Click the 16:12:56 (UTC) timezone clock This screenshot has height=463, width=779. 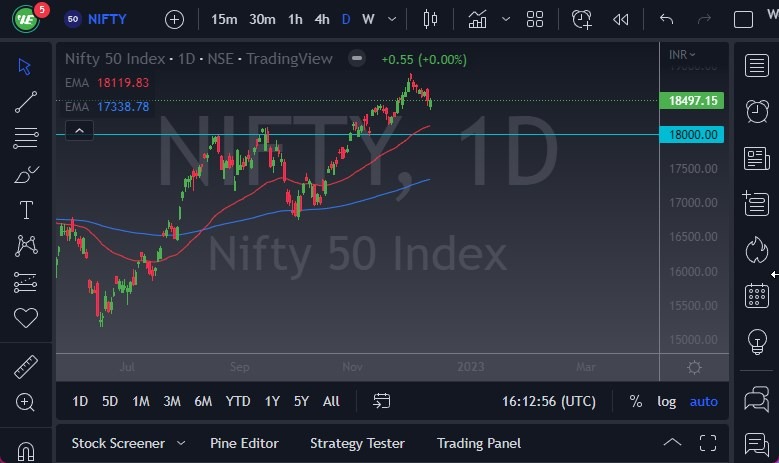(548, 401)
